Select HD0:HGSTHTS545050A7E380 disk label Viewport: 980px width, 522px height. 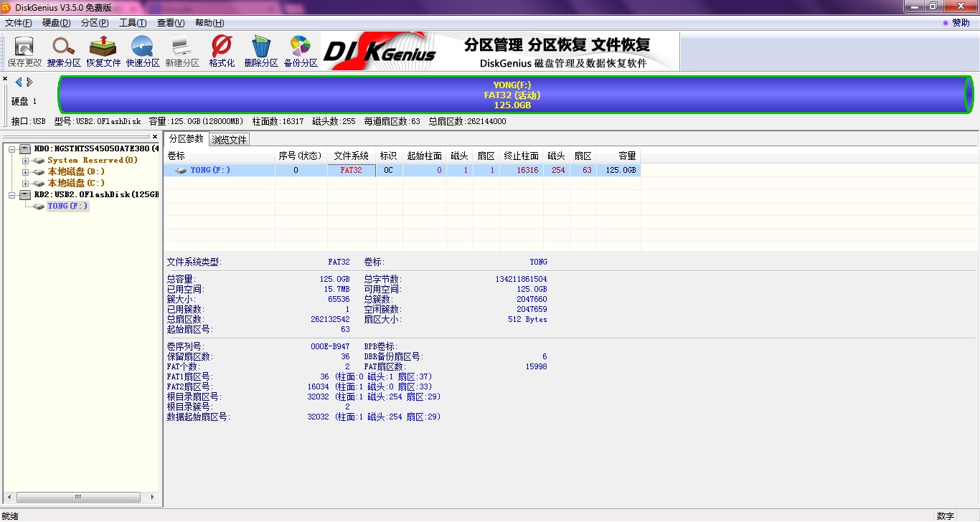[x=96, y=149]
